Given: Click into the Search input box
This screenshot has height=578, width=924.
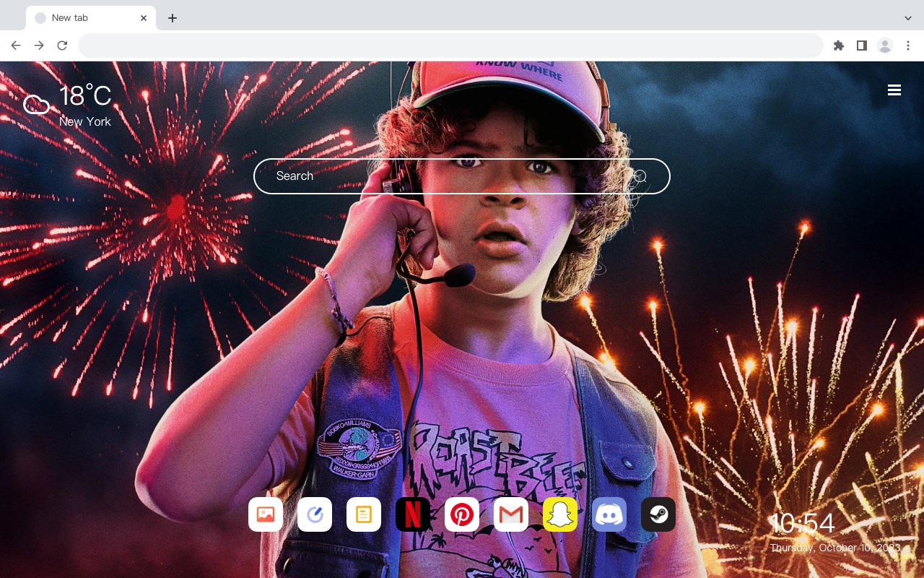Looking at the screenshot, I should pyautogui.click(x=462, y=176).
